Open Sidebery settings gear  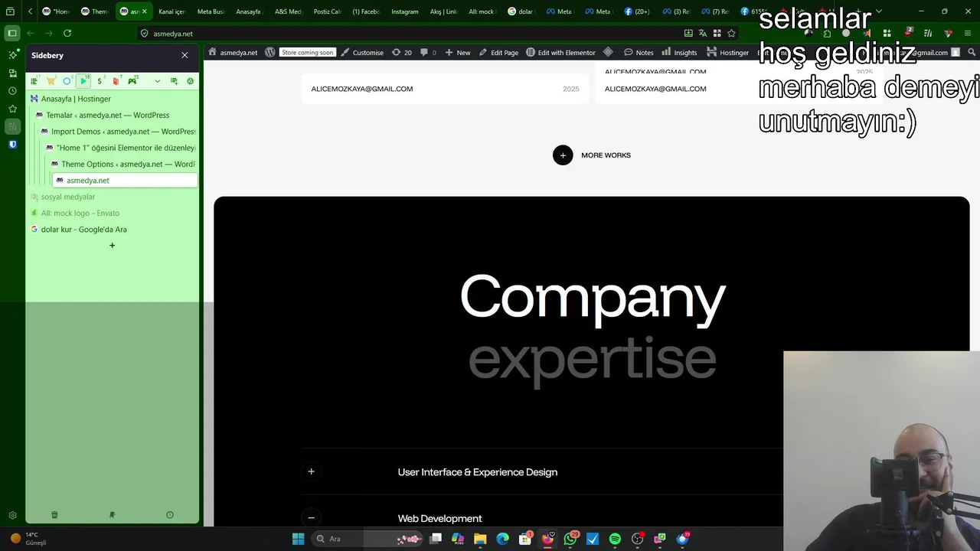tap(190, 81)
